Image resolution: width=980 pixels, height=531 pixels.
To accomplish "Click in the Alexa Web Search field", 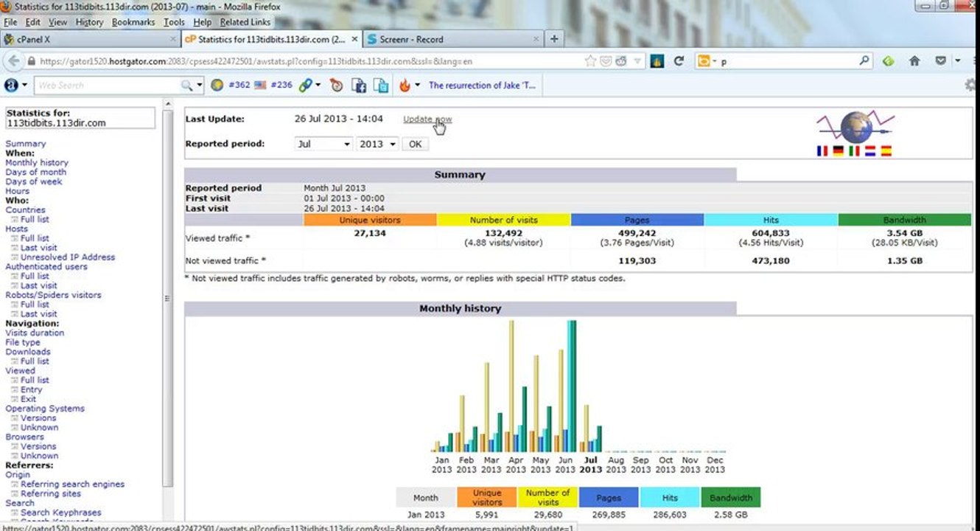I will (107, 85).
